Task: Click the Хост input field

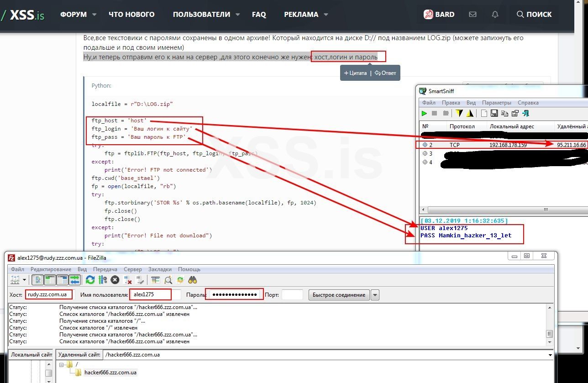Action: (x=49, y=294)
